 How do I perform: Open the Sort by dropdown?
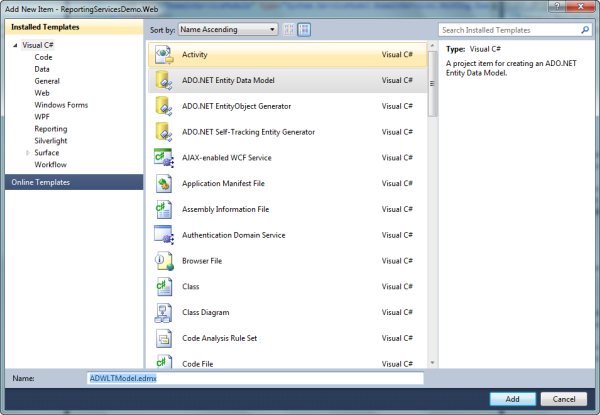click(228, 29)
